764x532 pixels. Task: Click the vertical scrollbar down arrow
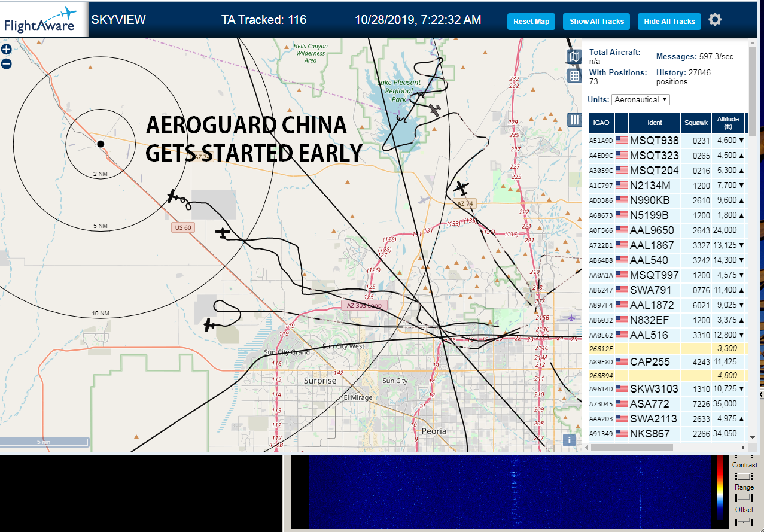[x=752, y=439]
